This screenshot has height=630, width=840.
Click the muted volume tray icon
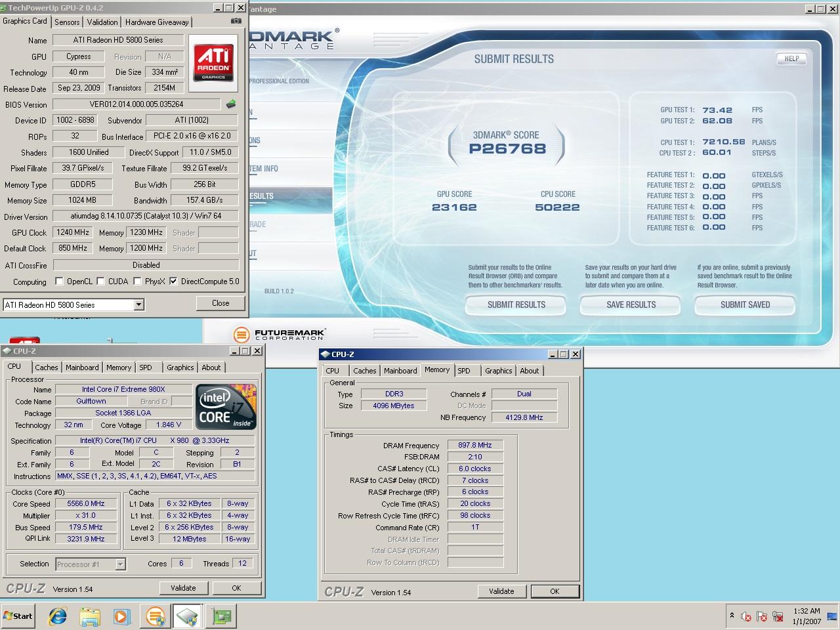746,616
